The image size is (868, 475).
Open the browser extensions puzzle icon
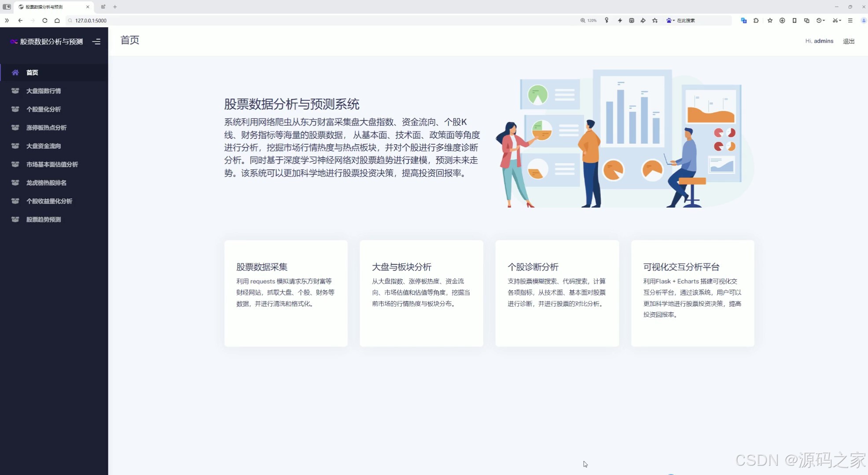pyautogui.click(x=756, y=21)
